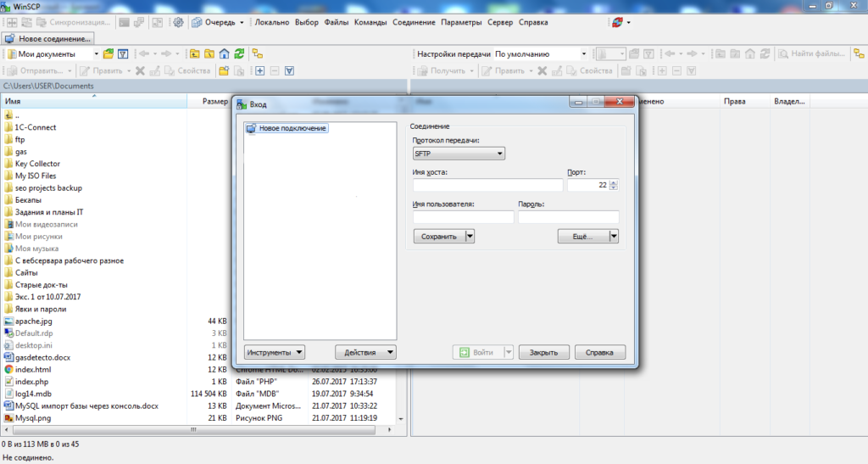Sort the local panel by the Имя column
The height and width of the screenshot is (464, 868).
point(94,101)
